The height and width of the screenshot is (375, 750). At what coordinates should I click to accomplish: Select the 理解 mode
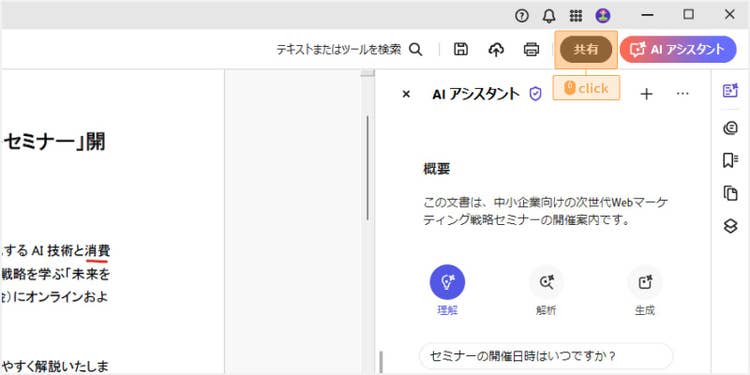(447, 290)
